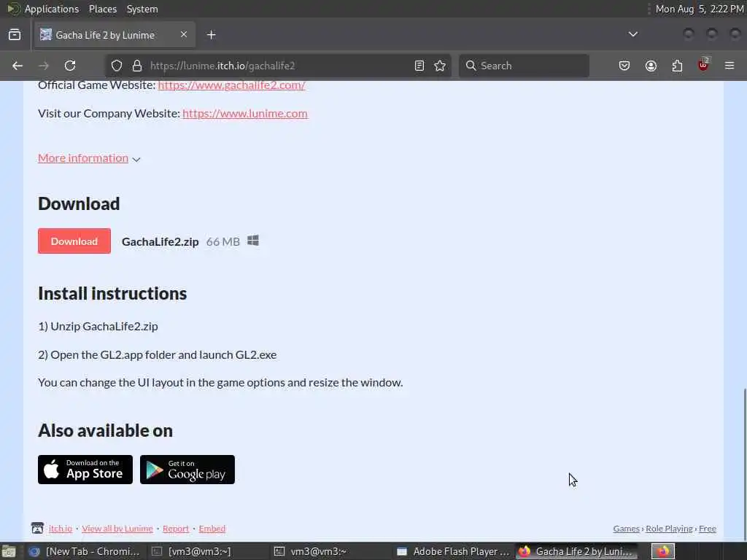The height and width of the screenshot is (560, 747).
Task: Open the gachalife2.com official website link
Action: point(231,85)
